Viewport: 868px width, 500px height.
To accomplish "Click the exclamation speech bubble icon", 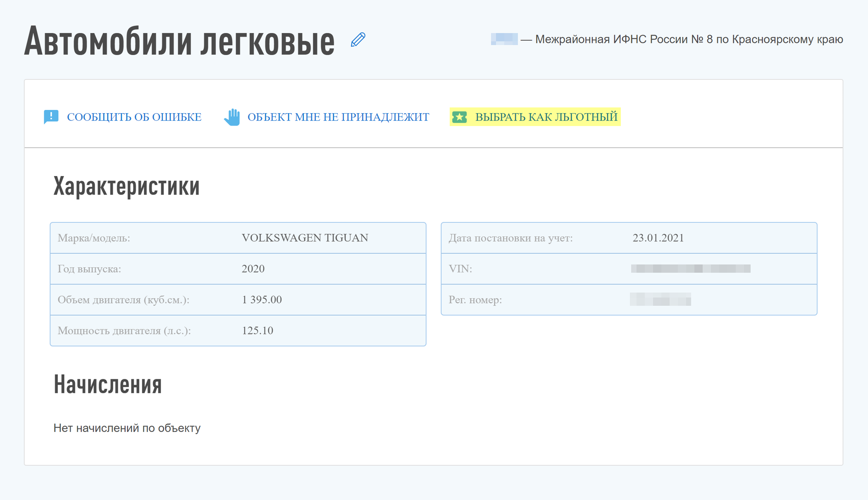I will [51, 117].
